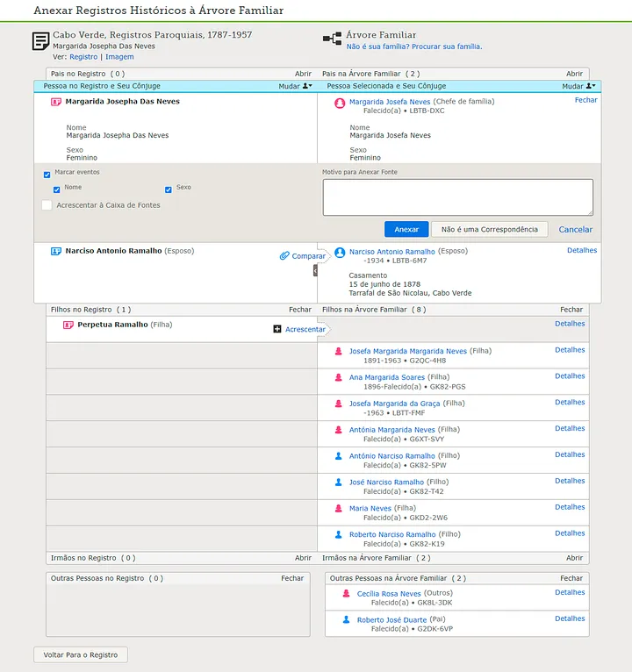Click the Motivo para Anexar Fonte text box
632x672 pixels.
(x=457, y=197)
